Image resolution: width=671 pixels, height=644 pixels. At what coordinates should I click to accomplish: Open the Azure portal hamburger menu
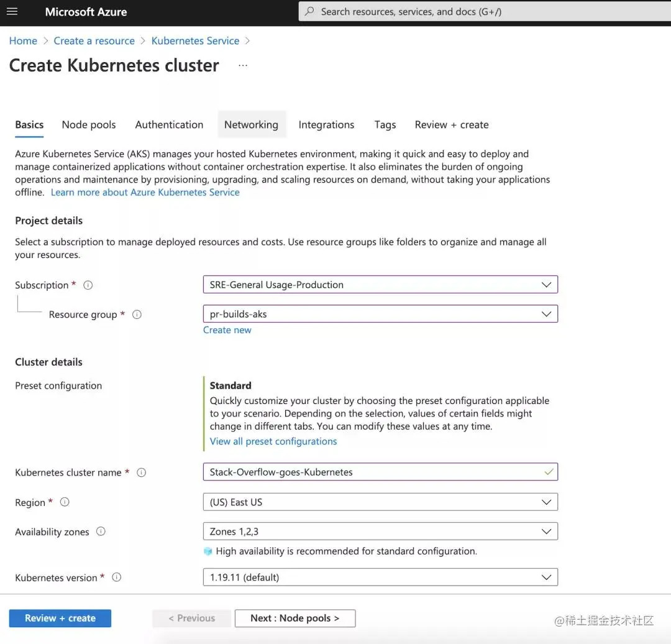(x=12, y=12)
